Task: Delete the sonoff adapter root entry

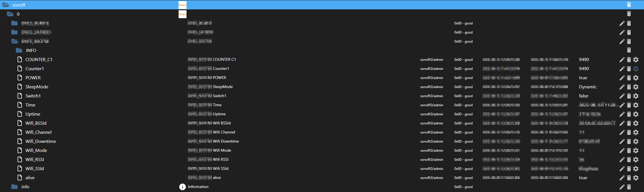Action: [629, 5]
